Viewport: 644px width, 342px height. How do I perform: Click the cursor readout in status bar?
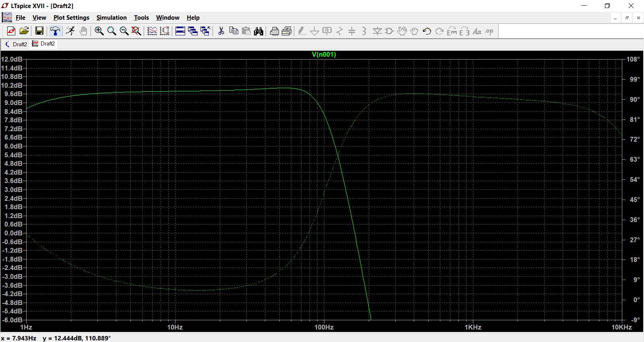pyautogui.click(x=56, y=338)
